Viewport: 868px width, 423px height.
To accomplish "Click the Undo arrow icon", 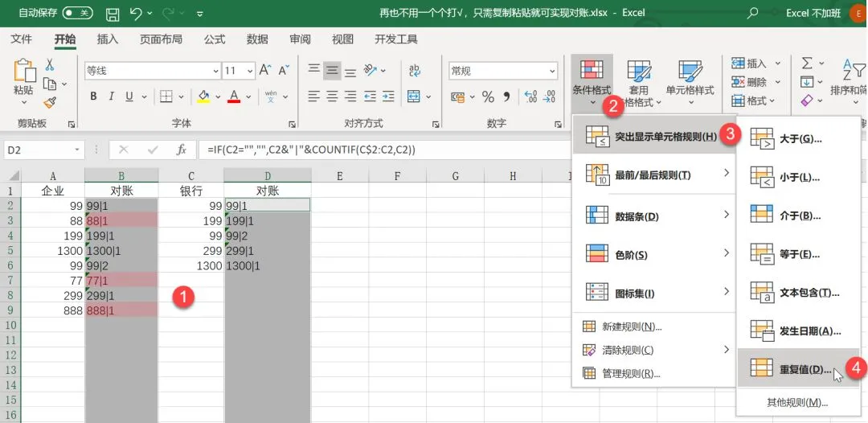I will coord(137,14).
